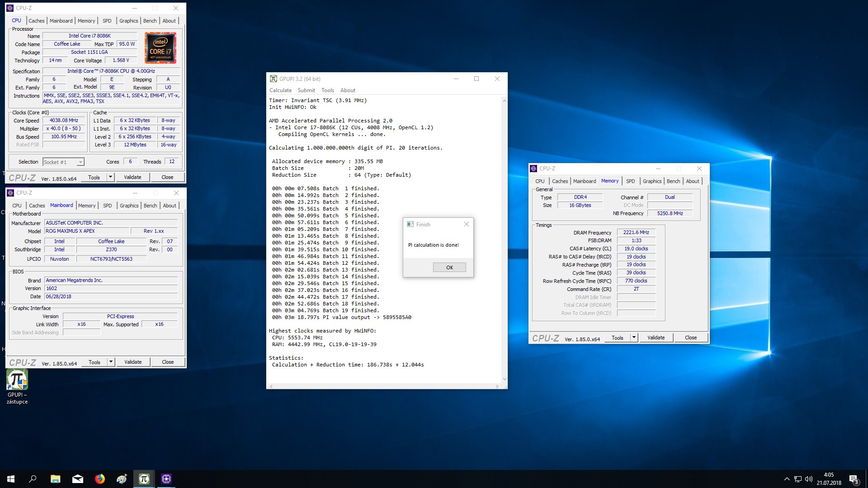868x488 pixels.
Task: Close the Finish dialog with X
Action: coord(467,224)
